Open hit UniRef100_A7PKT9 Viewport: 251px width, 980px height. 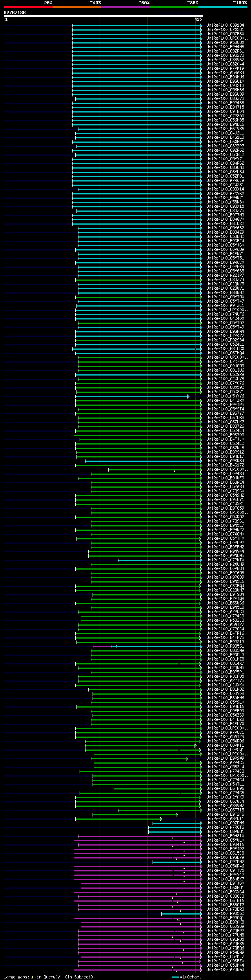(225, 69)
